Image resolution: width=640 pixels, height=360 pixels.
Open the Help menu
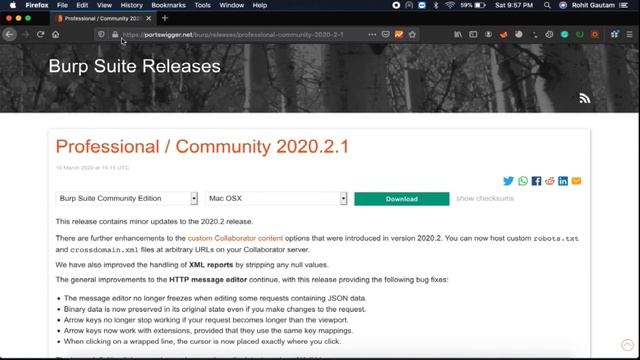260,5
